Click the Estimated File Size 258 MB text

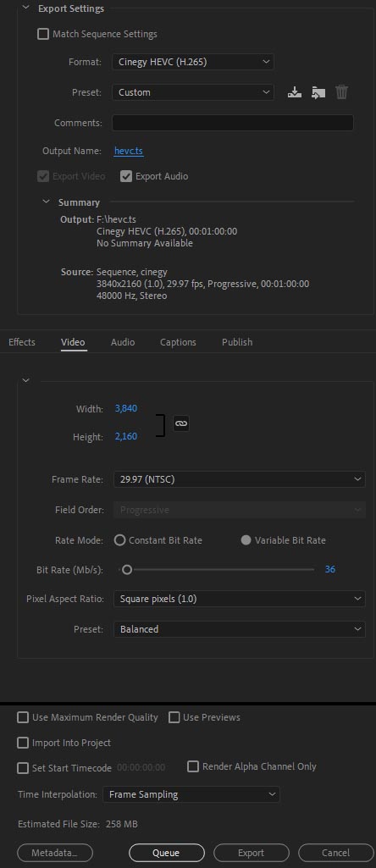(78, 824)
